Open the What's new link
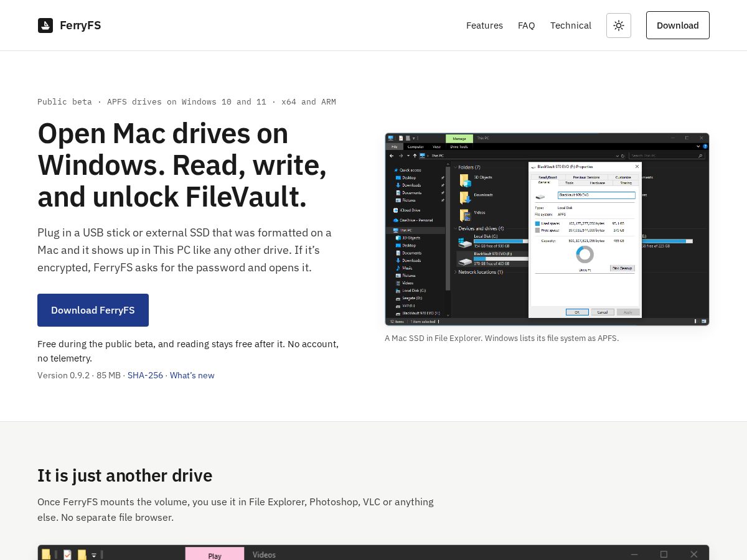Screen dimensions: 747x560 coord(192,375)
